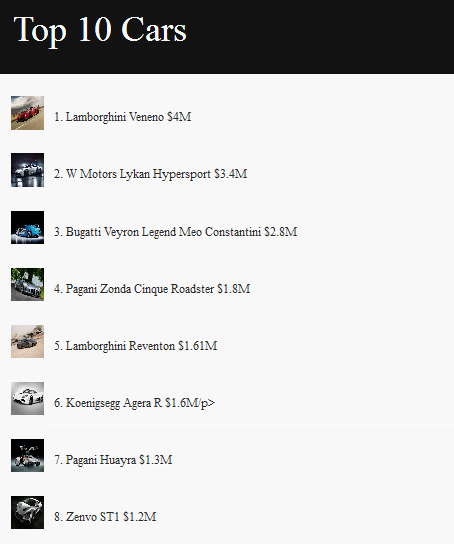The image size is (454, 544).
Task: Select the blue Bugatti Veyron thumbnail
Action: (x=27, y=227)
